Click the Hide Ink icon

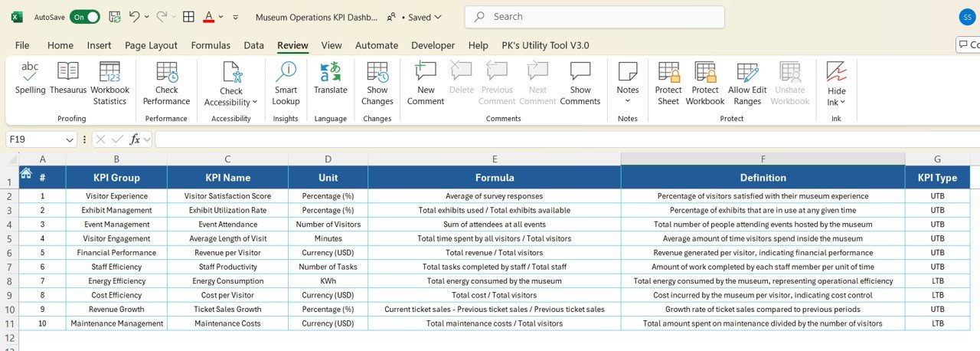(836, 72)
